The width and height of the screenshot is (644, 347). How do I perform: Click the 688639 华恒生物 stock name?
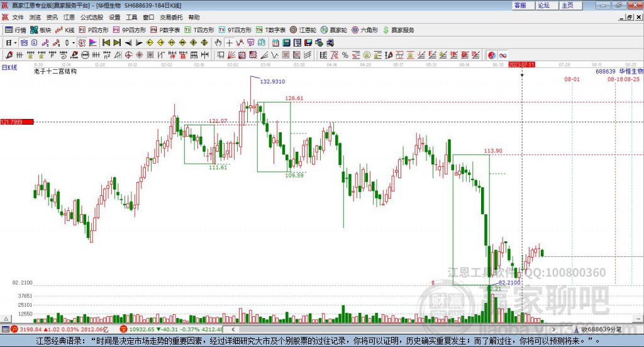[x=619, y=72]
